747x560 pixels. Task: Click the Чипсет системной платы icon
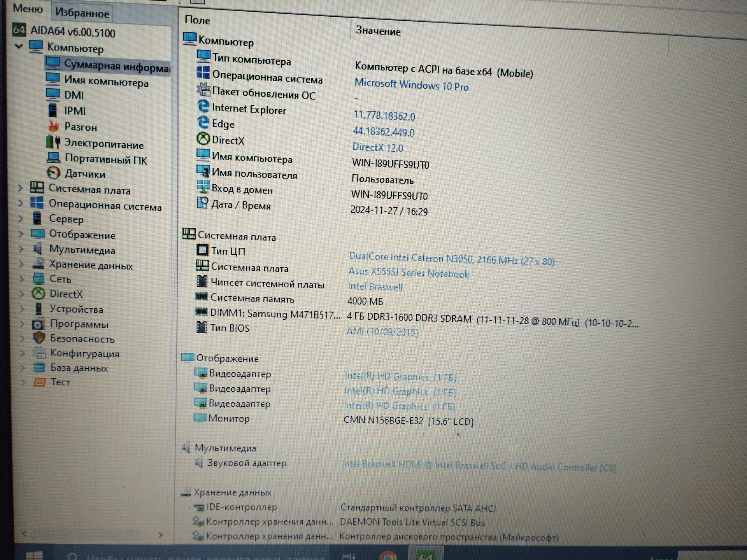(202, 281)
